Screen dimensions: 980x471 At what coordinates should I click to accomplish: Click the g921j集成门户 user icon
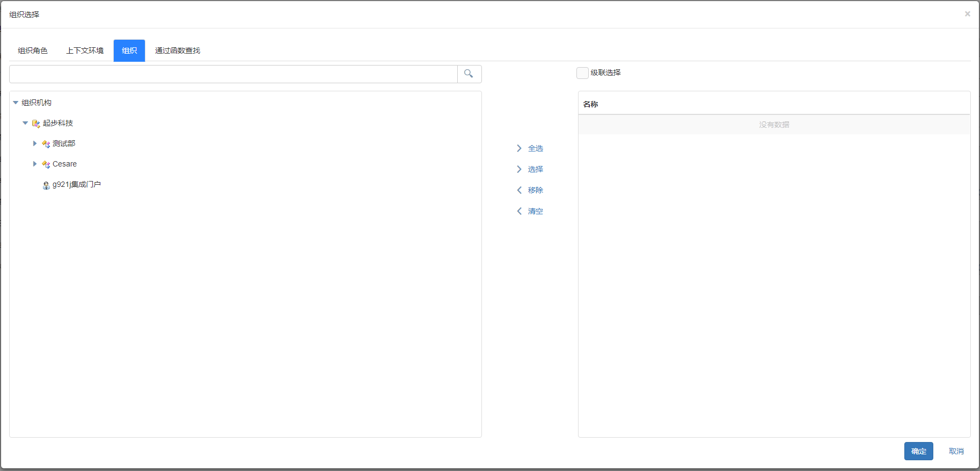click(46, 185)
